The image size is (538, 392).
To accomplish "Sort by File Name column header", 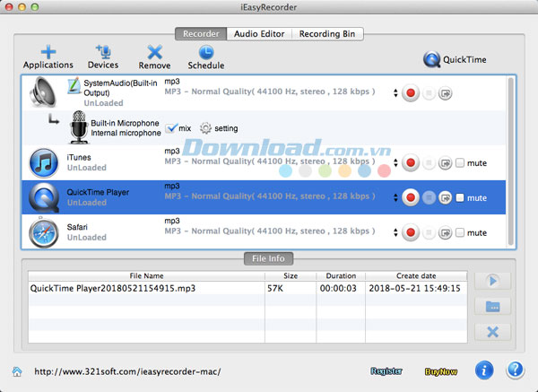I will click(x=146, y=276).
